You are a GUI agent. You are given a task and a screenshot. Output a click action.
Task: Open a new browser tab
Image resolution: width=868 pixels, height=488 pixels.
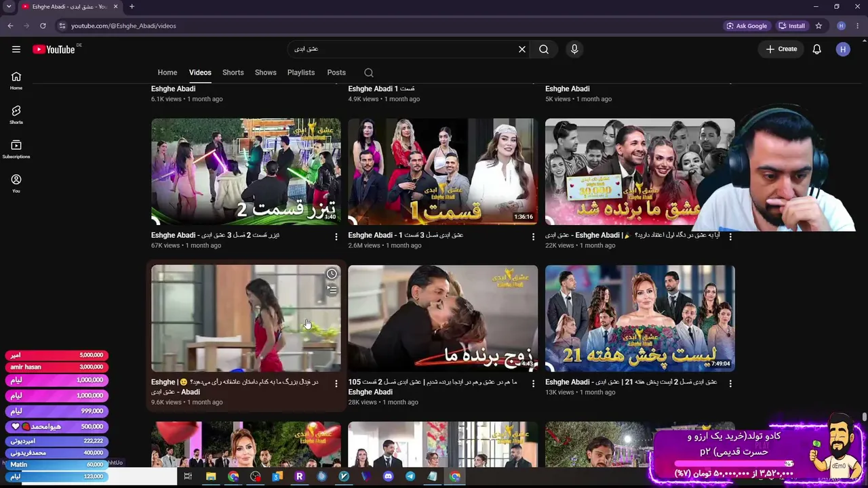coord(132,7)
